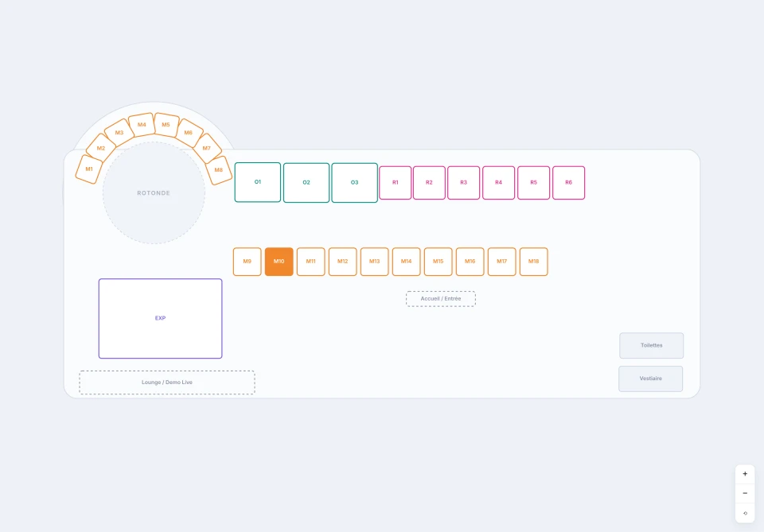Select teal booth O1

[x=258, y=182]
